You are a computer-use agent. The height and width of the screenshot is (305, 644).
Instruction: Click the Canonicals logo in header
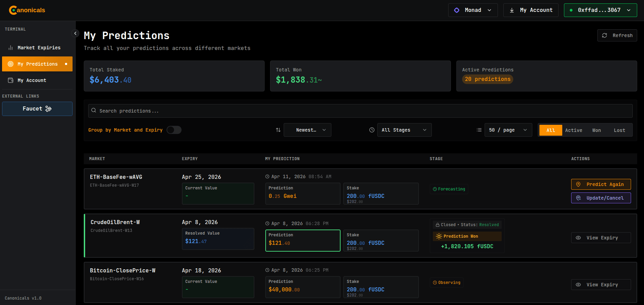[x=27, y=10]
